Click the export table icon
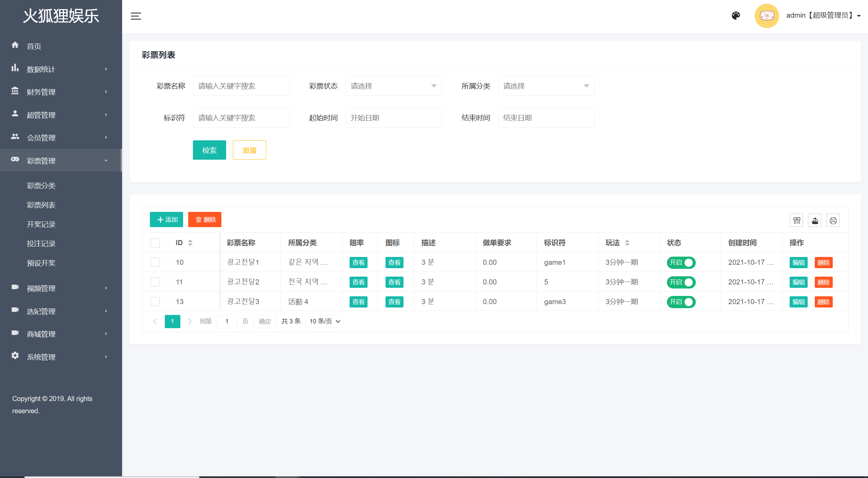 815,221
